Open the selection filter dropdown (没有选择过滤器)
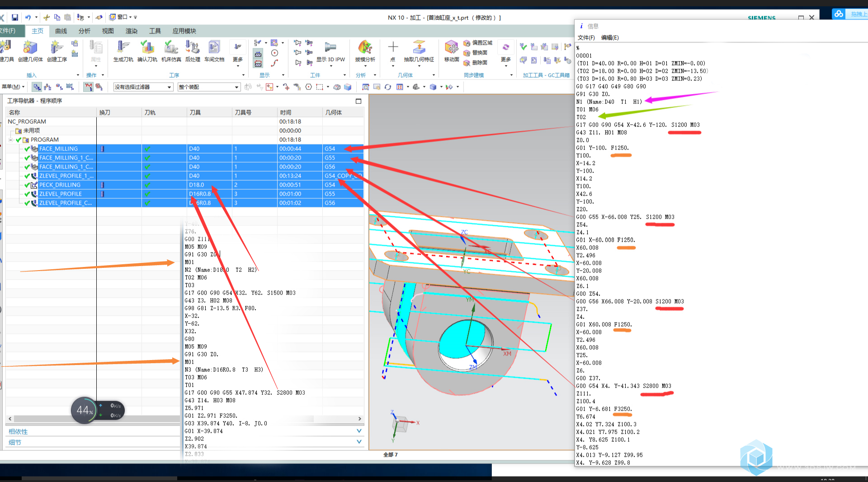 click(x=143, y=87)
